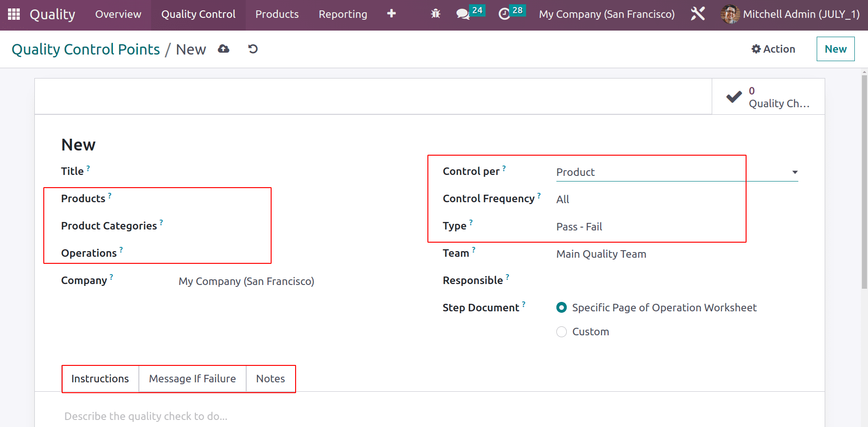
Task: Open the Quality Control menu
Action: point(198,14)
